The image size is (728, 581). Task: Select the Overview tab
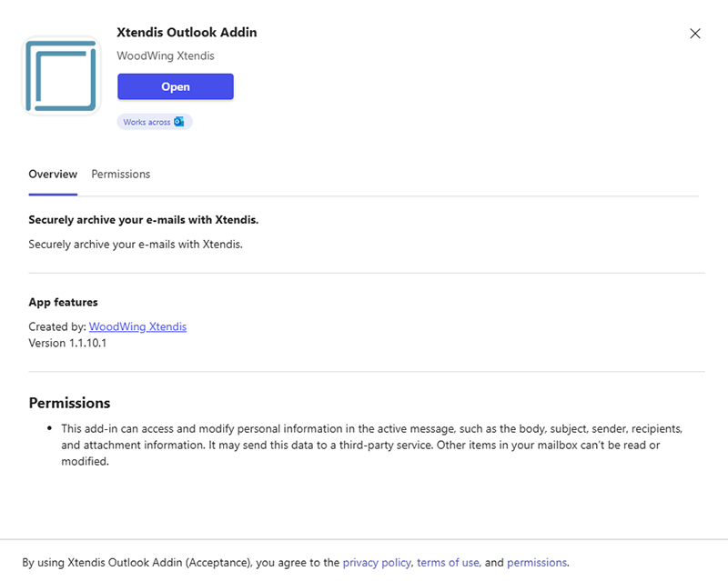tap(52, 174)
